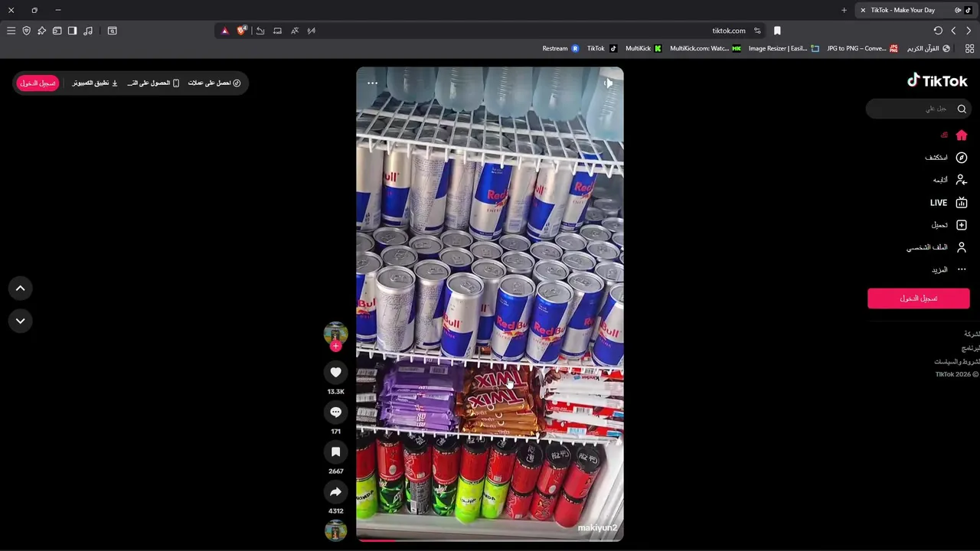Click the Brave Rewards triangle icon
This screenshot has height=551, width=980.
pos(224,31)
